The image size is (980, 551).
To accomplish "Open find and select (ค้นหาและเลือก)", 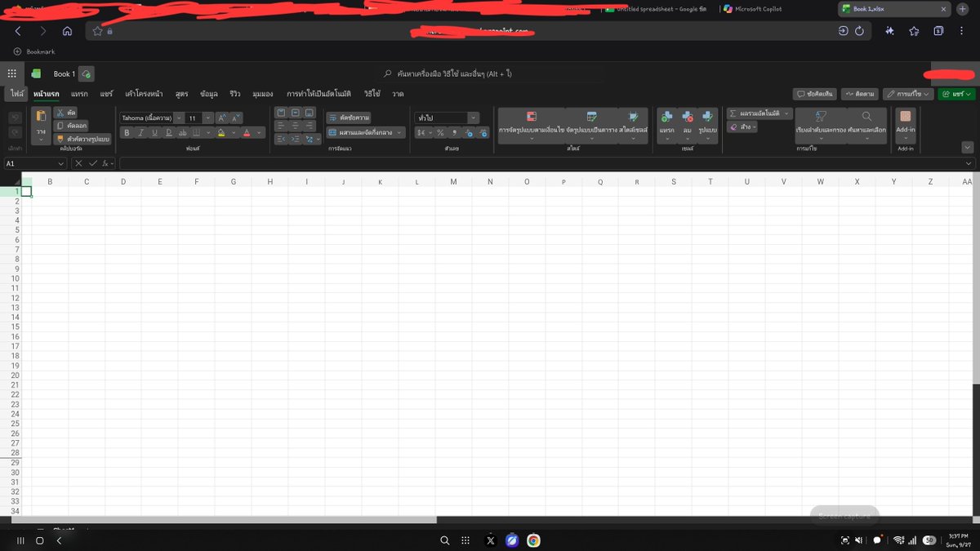I will [x=866, y=125].
